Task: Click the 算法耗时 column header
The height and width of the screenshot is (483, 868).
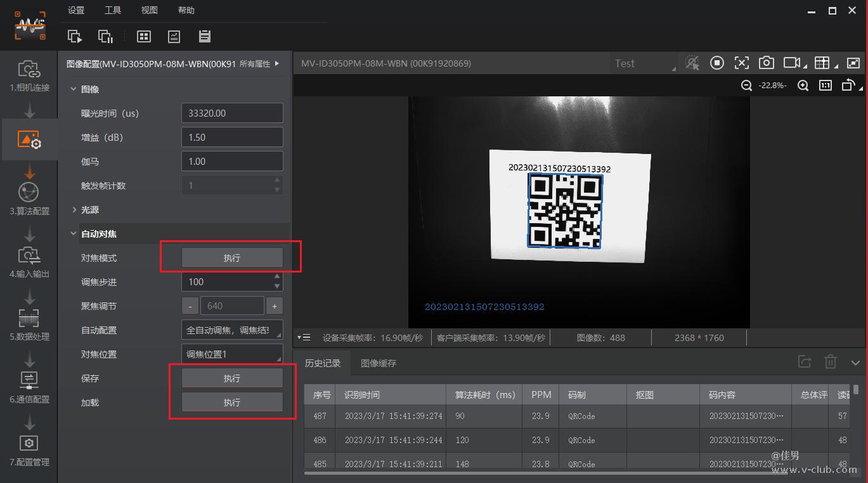Action: pyautogui.click(x=485, y=395)
